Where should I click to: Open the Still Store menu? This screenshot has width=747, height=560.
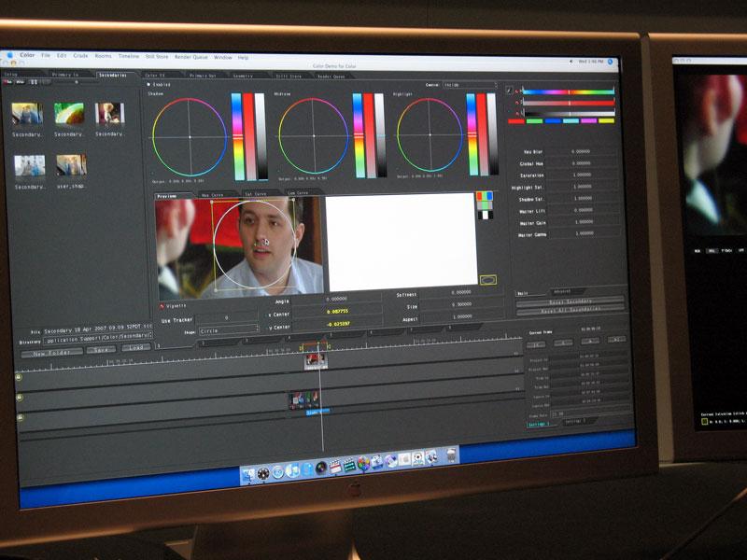[x=157, y=56]
